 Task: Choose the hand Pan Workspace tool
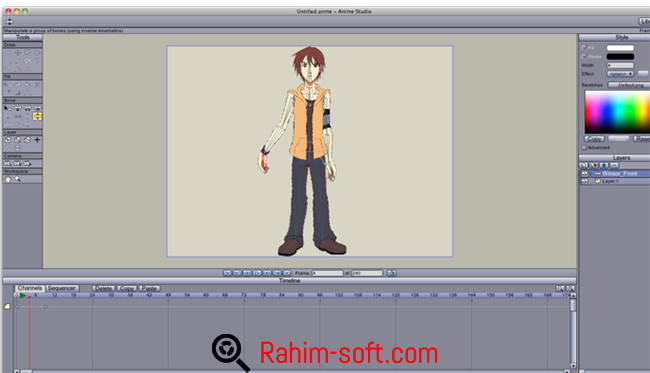click(x=7, y=179)
